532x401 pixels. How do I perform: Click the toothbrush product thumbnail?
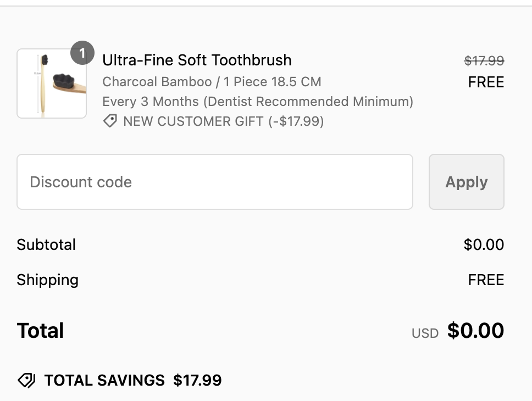click(x=52, y=83)
